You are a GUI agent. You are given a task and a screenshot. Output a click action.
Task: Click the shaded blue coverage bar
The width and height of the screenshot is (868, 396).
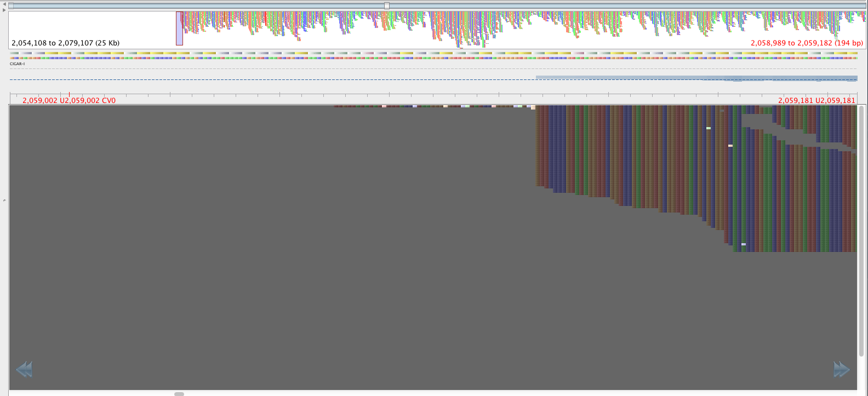click(x=696, y=78)
